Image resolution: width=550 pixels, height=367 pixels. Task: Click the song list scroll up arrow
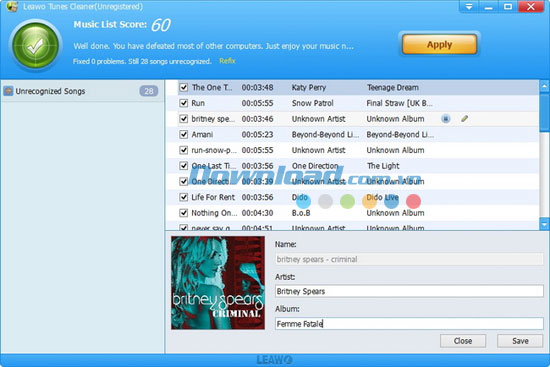tap(544, 86)
